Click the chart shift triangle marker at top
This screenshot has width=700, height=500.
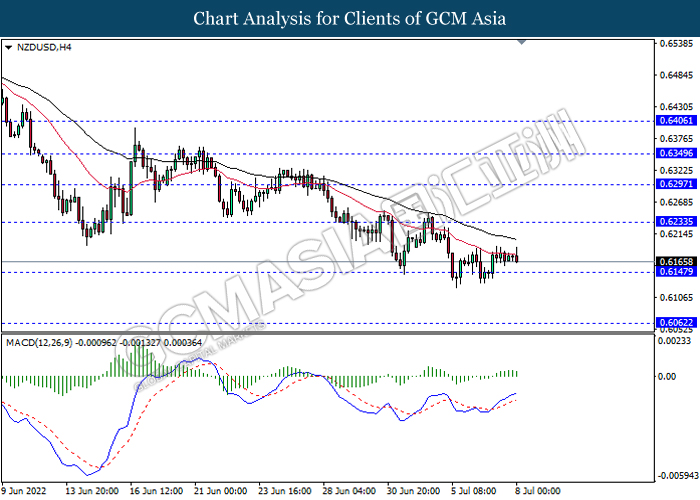pos(522,42)
